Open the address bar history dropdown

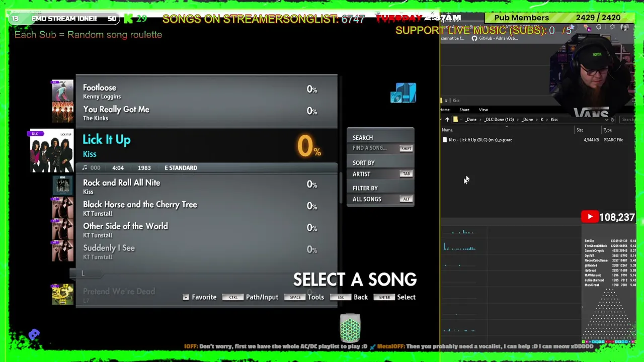point(606,120)
